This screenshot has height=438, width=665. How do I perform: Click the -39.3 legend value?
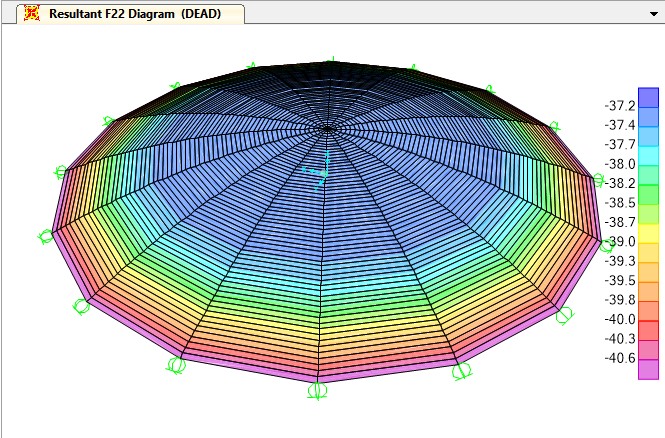tap(620, 261)
